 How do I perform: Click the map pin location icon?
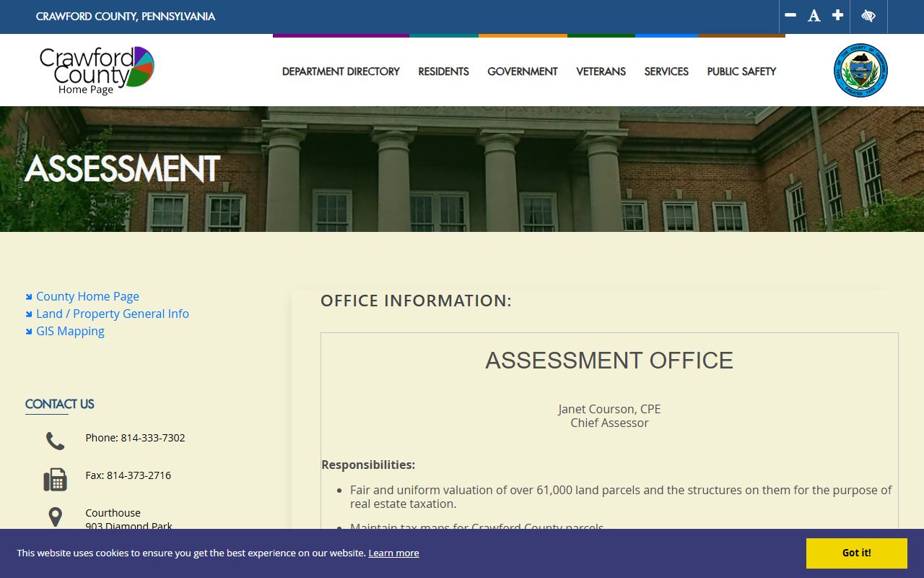(x=55, y=517)
